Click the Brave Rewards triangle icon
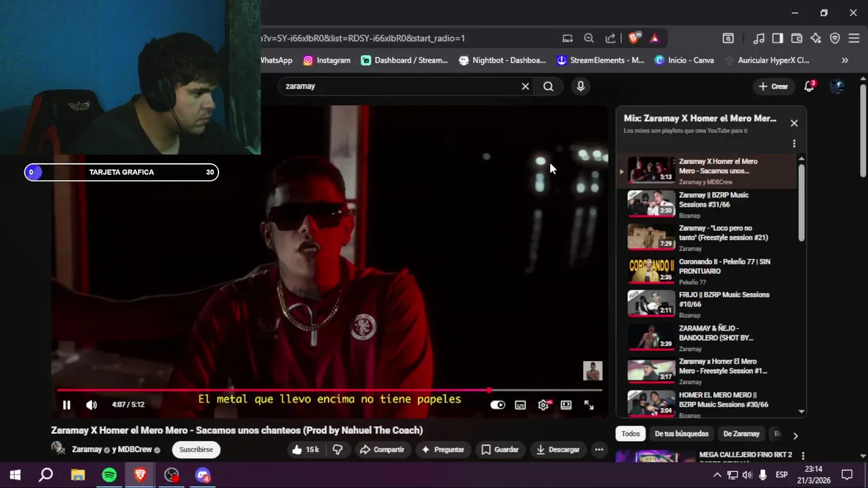Viewport: 868px width, 488px height. tap(654, 38)
